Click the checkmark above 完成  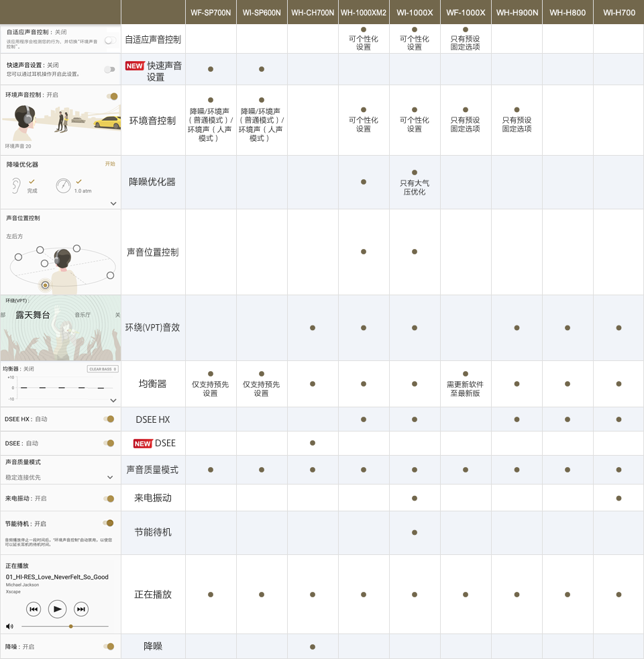click(32, 182)
